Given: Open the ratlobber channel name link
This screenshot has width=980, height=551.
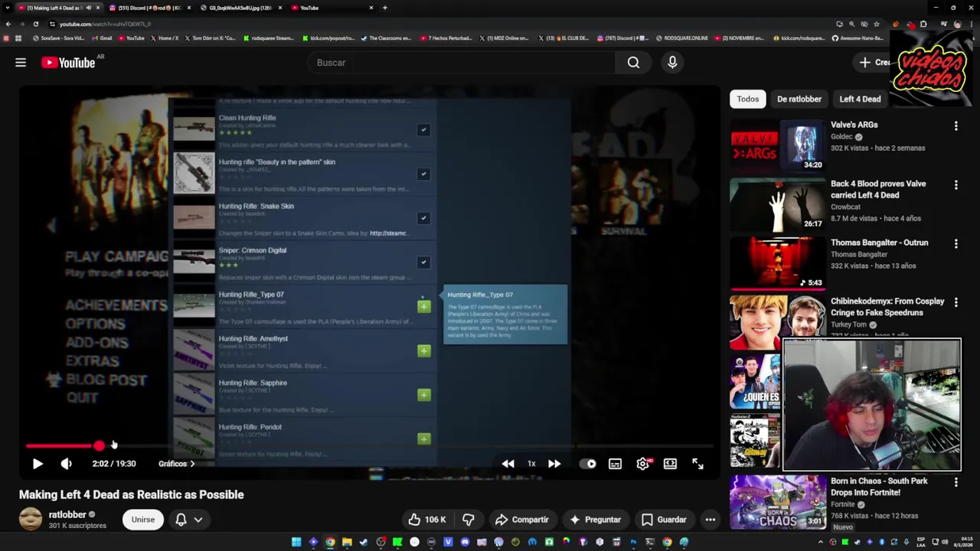Looking at the screenshot, I should coord(67,515).
